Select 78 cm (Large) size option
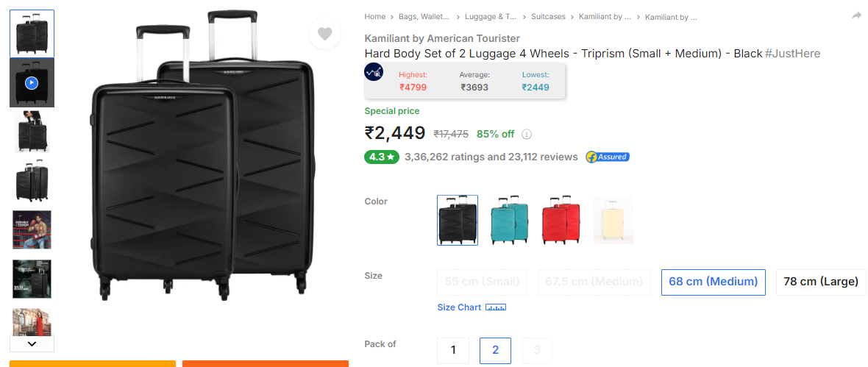Screen dimensions: 868x367 coord(821,282)
